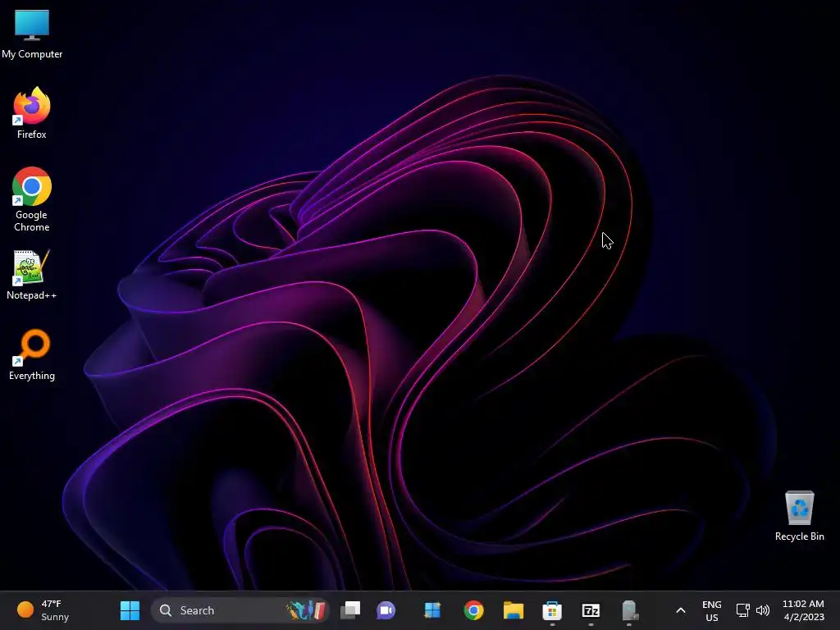This screenshot has width=840, height=630.
Task: Select the Everything search desktop shortcut
Action: [32, 354]
